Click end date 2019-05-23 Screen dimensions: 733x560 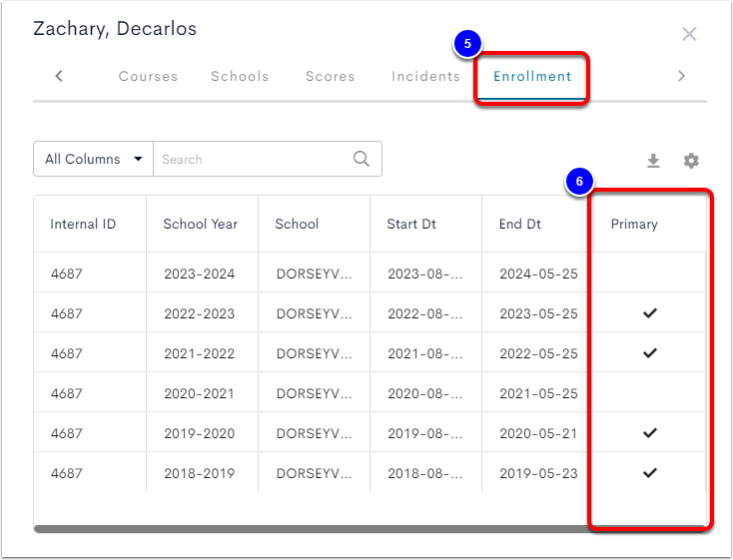point(538,473)
